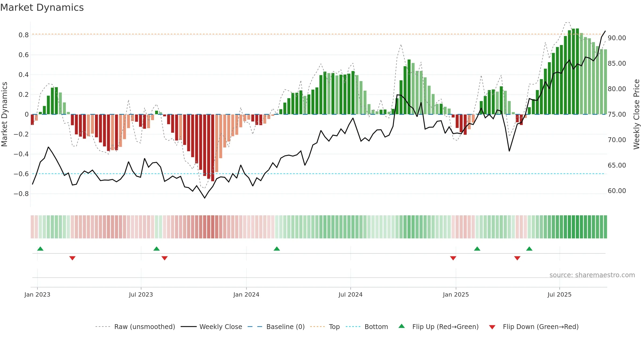Screen dimensions: 644x362
Task: Click the 65.00 price tick on right axis
Action: pyautogui.click(x=617, y=165)
